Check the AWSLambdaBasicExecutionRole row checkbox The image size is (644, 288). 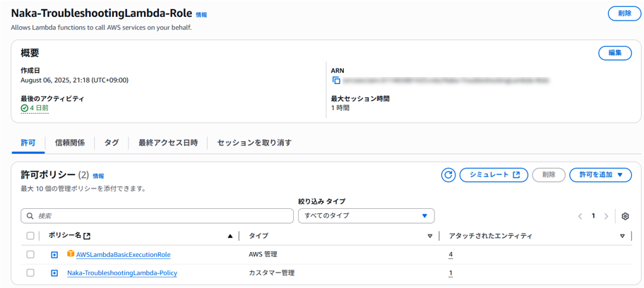point(30,255)
